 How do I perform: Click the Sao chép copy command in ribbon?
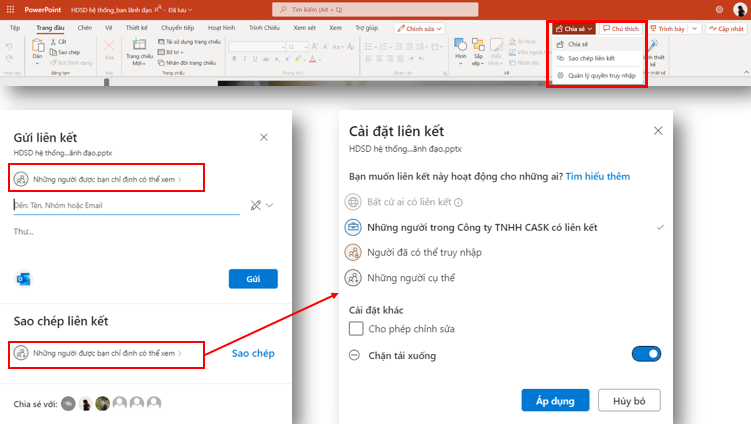(66, 52)
